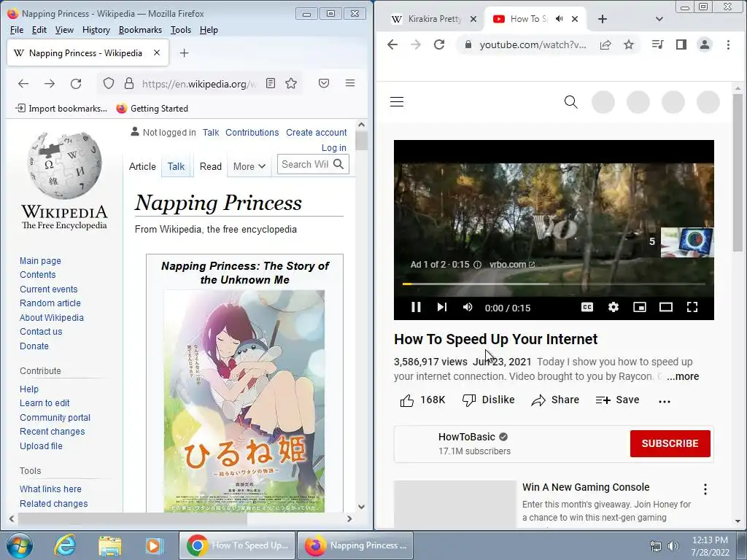The width and height of the screenshot is (747, 560).
Task: Open Chrome profile avatar
Action: [705, 44]
